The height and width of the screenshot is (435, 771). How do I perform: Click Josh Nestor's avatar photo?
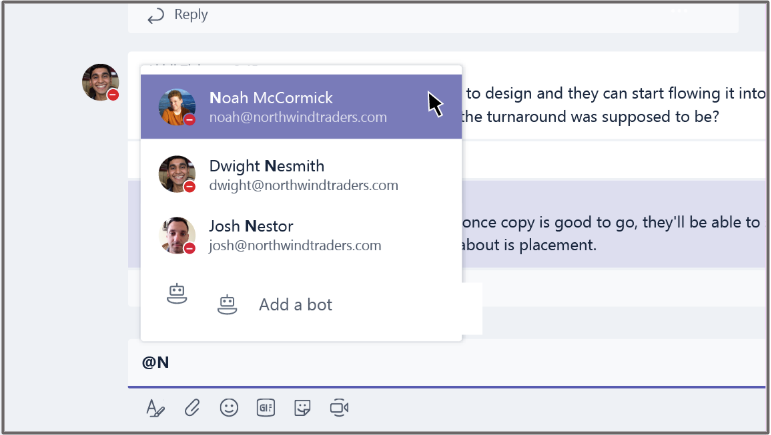pos(176,235)
